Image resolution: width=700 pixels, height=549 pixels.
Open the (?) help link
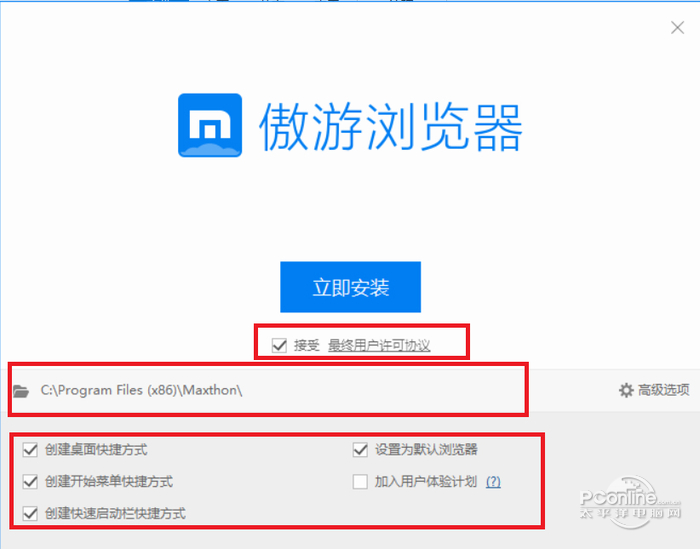click(493, 482)
